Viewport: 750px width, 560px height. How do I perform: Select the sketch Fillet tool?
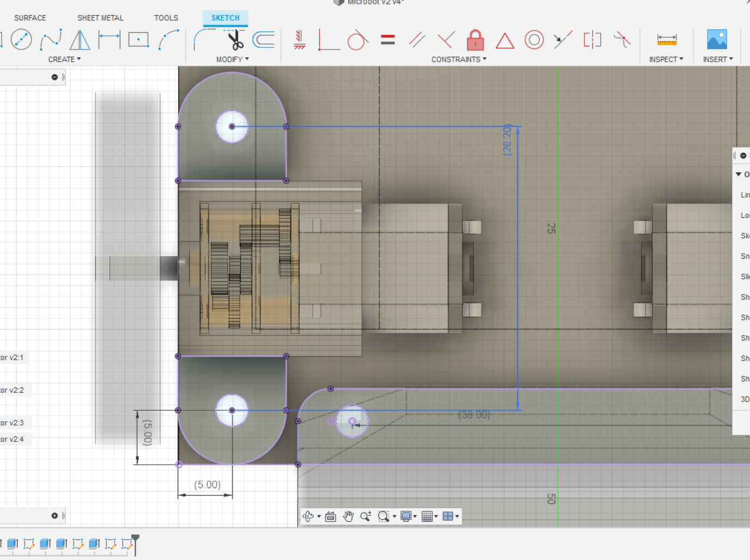(x=205, y=40)
